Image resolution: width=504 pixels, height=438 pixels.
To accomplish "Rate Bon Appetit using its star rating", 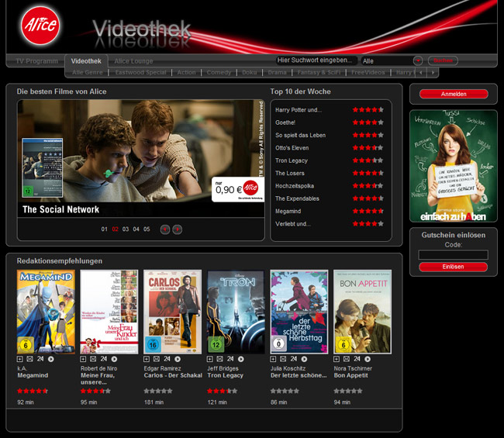I will click(348, 391).
